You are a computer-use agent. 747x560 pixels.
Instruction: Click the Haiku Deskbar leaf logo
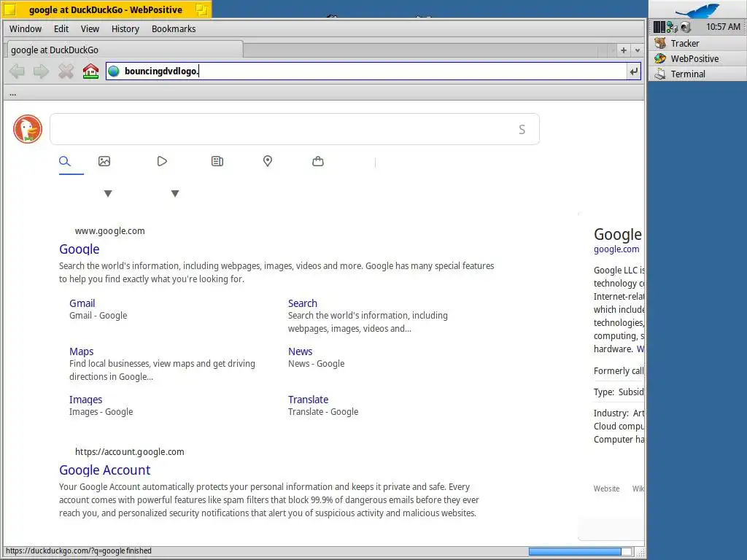tap(697, 10)
